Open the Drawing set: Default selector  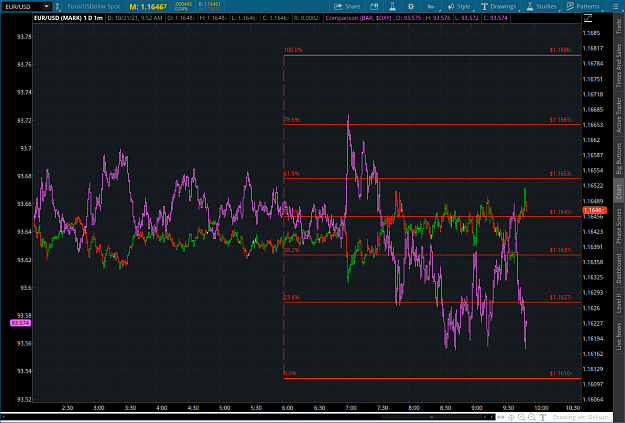tap(580, 417)
